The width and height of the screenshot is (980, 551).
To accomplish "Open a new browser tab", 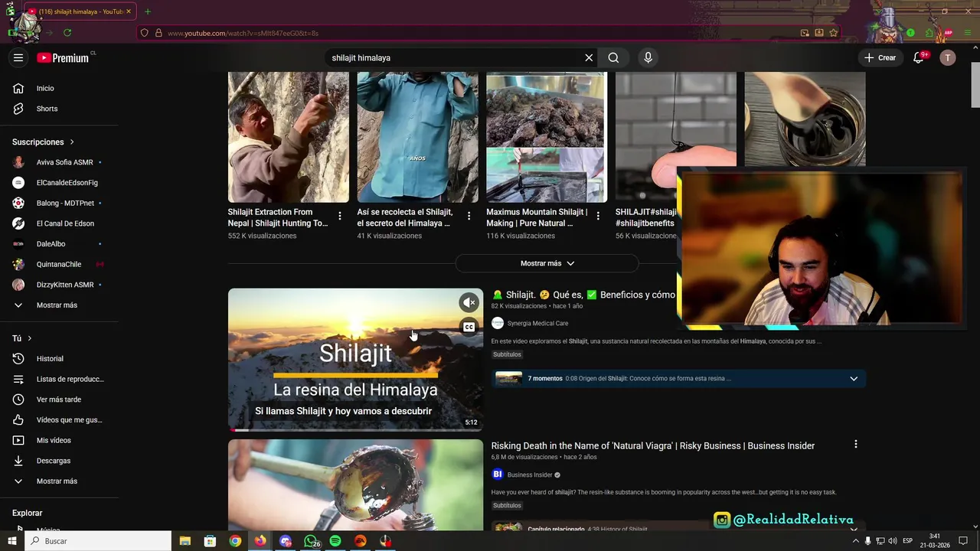I will (x=148, y=11).
